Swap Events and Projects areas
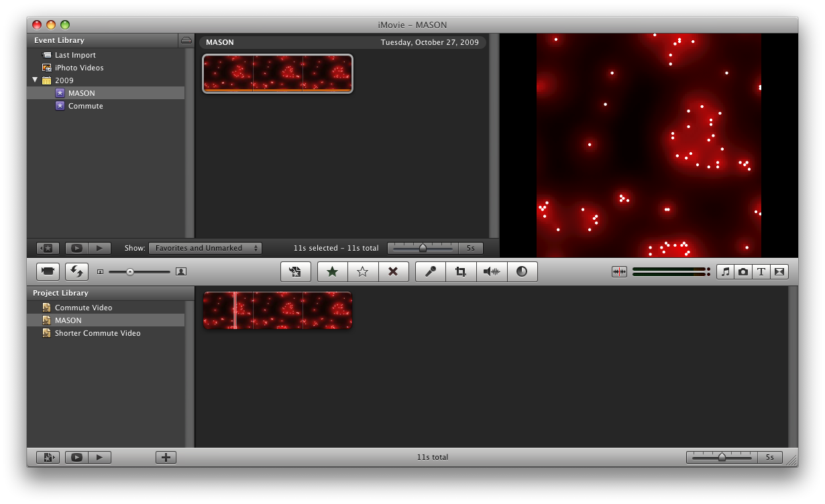 (x=76, y=271)
